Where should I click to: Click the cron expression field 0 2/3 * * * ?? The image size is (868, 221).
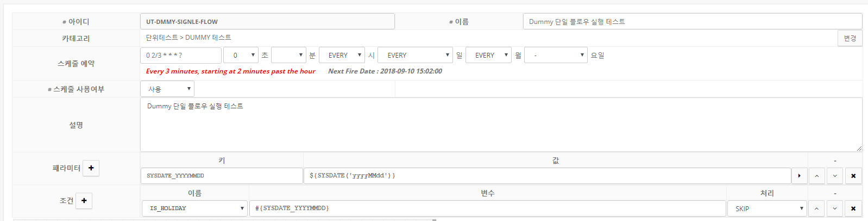tap(181, 55)
